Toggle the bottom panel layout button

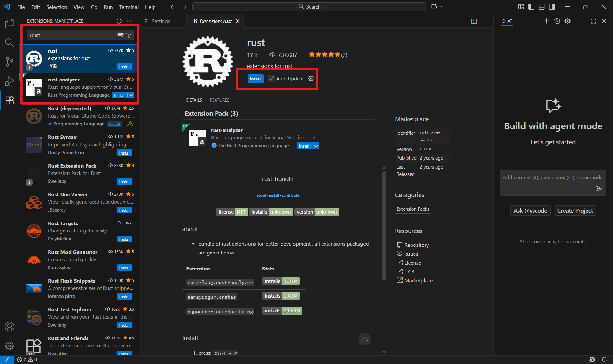(541, 7)
